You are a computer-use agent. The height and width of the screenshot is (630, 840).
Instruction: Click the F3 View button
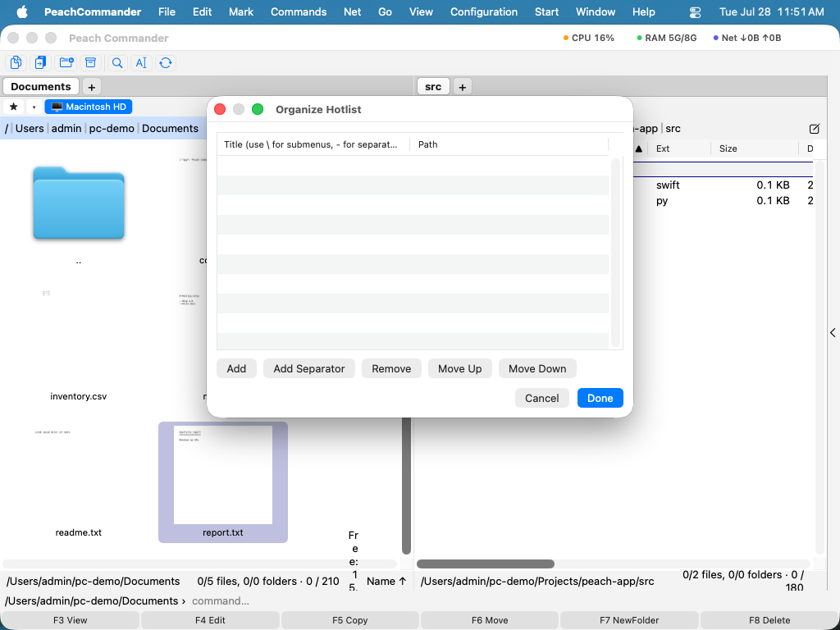pos(71,620)
